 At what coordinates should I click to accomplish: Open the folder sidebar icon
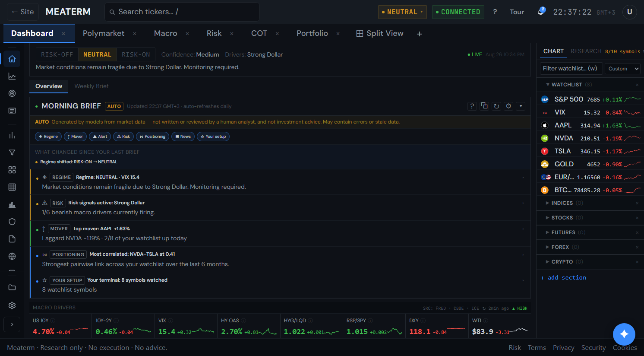12,287
